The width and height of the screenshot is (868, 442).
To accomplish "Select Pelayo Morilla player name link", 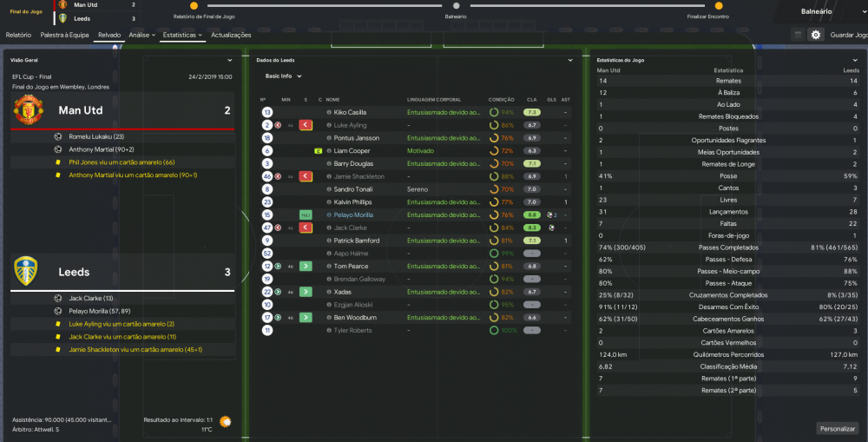I will (353, 214).
